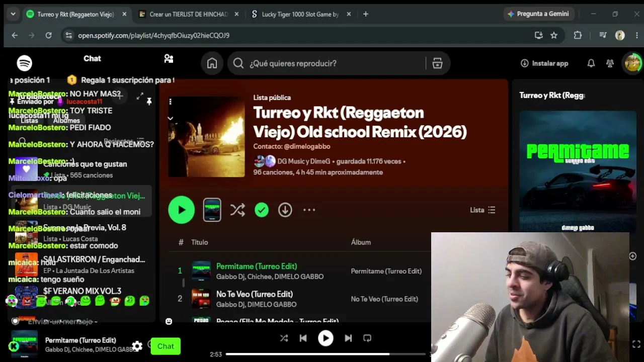
Task: Toggle shuffle in the bottom player bar
Action: point(284,338)
